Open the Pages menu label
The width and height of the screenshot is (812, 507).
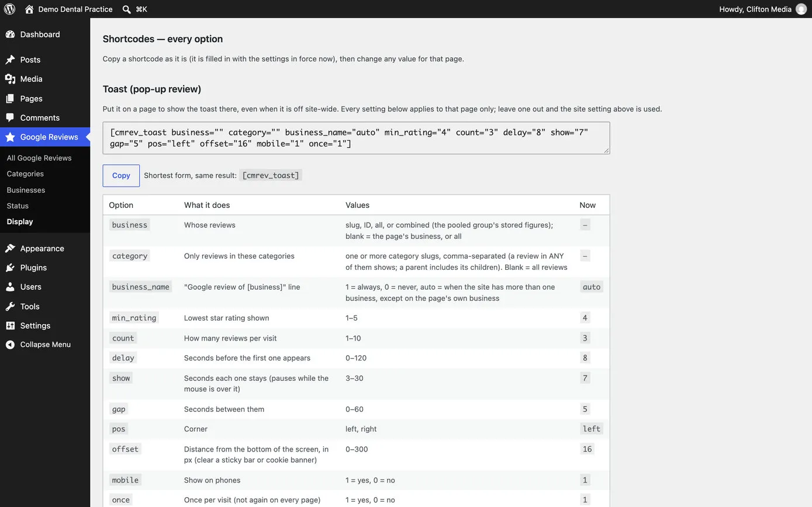32,99
